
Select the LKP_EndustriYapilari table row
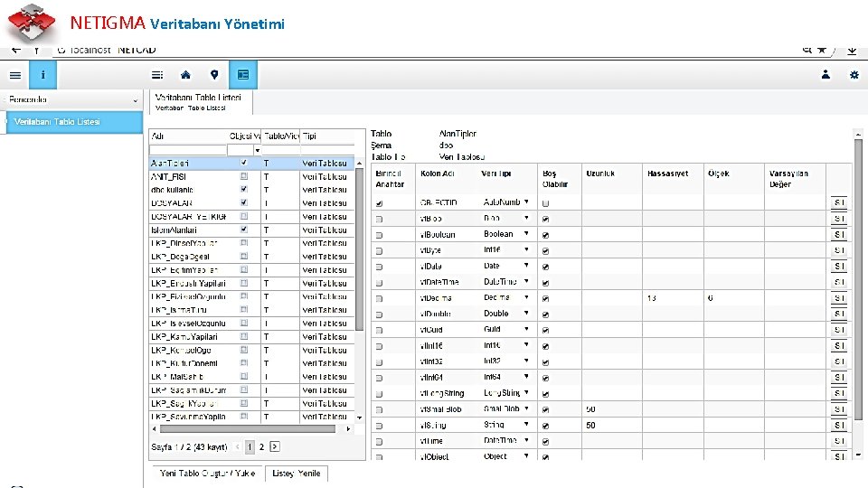click(252, 283)
